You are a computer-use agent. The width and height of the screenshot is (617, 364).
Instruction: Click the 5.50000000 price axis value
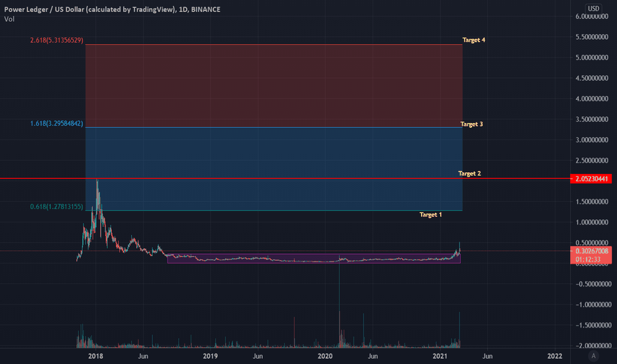click(592, 37)
